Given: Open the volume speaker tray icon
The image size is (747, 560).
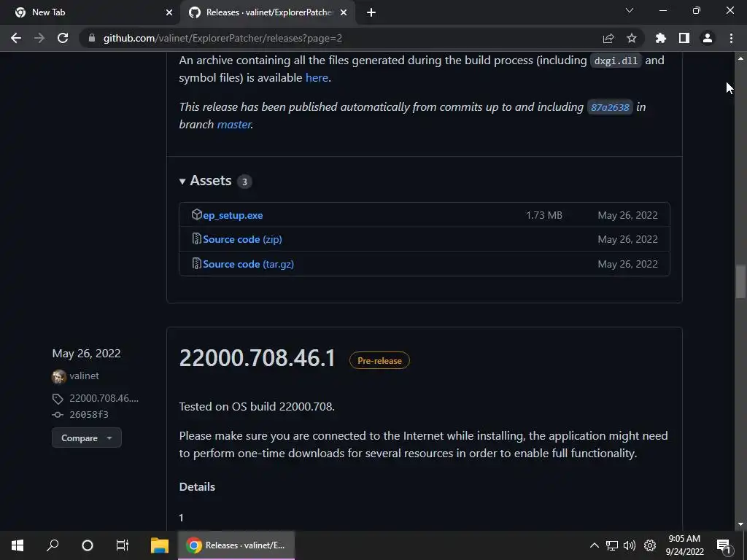Looking at the screenshot, I should pyautogui.click(x=630, y=545).
